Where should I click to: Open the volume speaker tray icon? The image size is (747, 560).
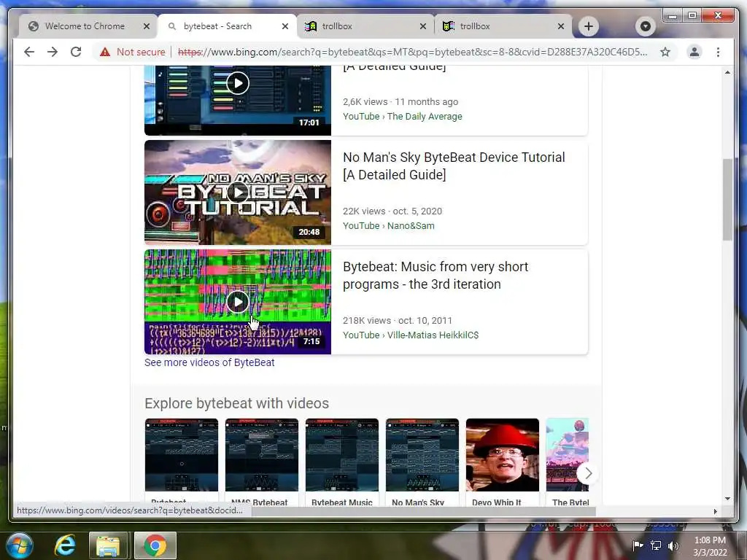[x=673, y=545]
